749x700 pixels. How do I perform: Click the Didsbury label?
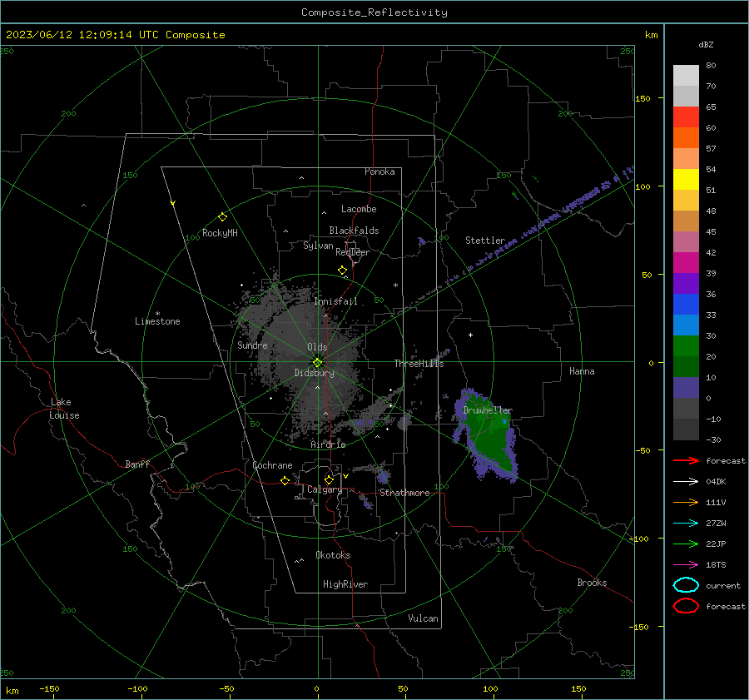coord(314,373)
